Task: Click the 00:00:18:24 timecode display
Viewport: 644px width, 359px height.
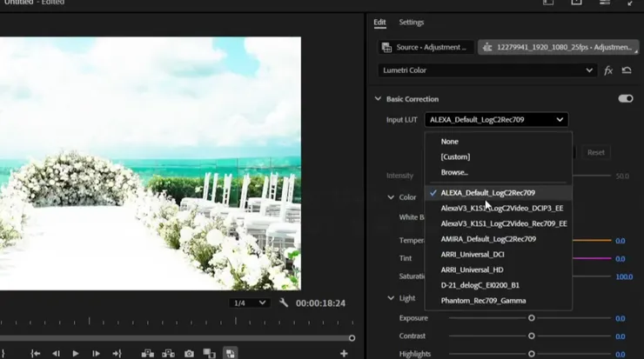Action: click(x=320, y=303)
